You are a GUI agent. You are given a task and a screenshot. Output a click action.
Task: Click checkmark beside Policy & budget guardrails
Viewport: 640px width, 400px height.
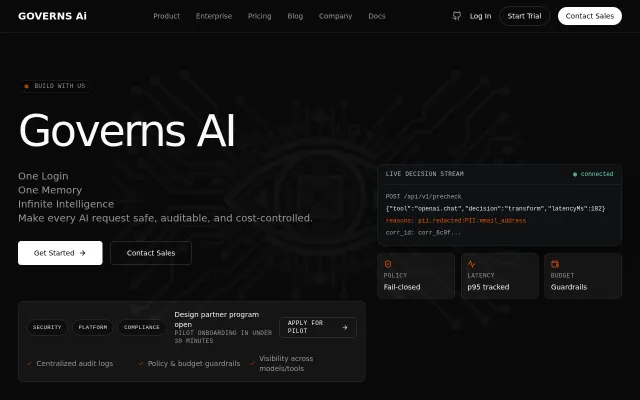tap(140, 363)
